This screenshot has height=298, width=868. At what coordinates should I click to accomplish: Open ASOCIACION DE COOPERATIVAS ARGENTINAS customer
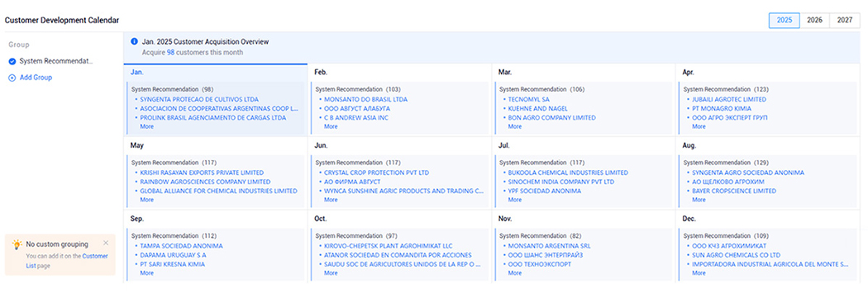(x=219, y=109)
